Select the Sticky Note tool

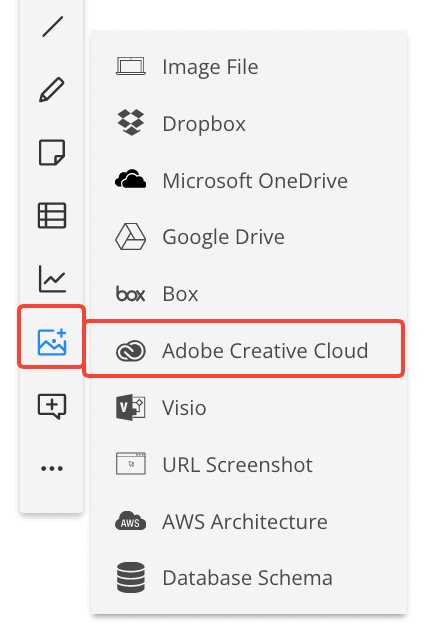(x=52, y=153)
